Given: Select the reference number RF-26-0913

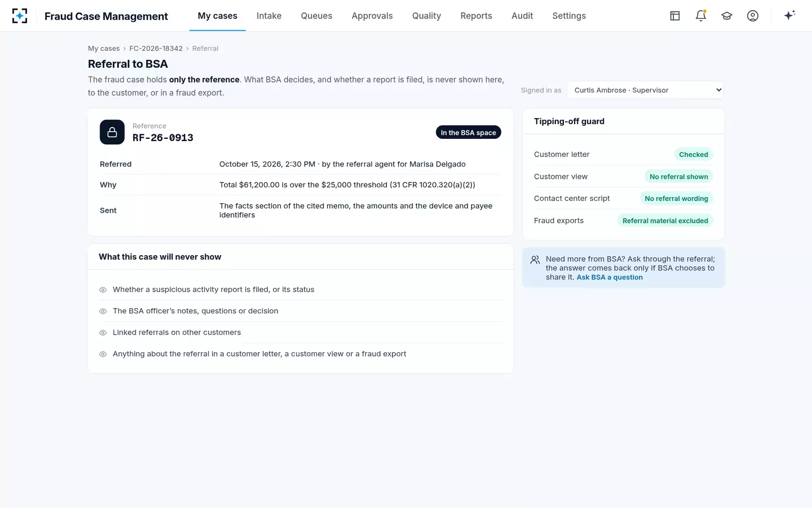Looking at the screenshot, I should 163,138.
